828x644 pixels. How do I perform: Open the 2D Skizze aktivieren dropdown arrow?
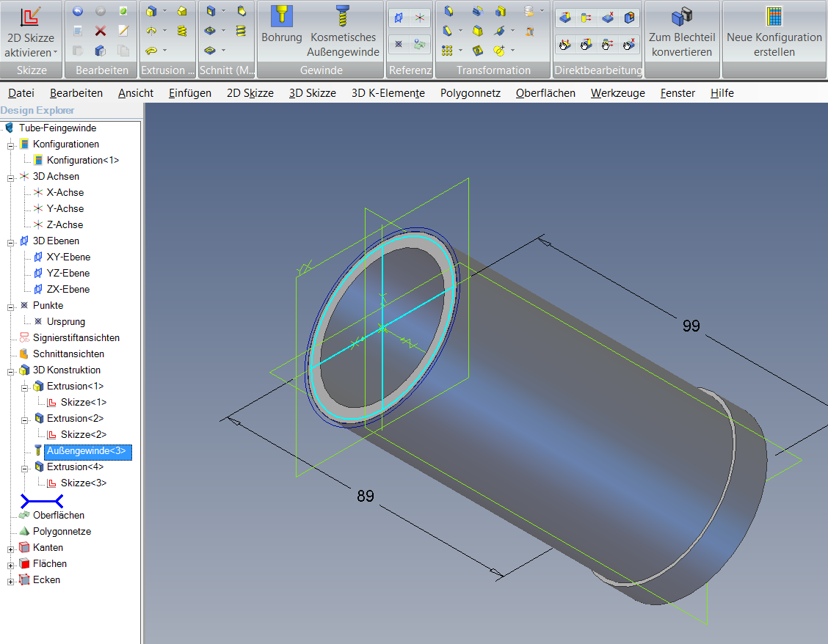56,53
